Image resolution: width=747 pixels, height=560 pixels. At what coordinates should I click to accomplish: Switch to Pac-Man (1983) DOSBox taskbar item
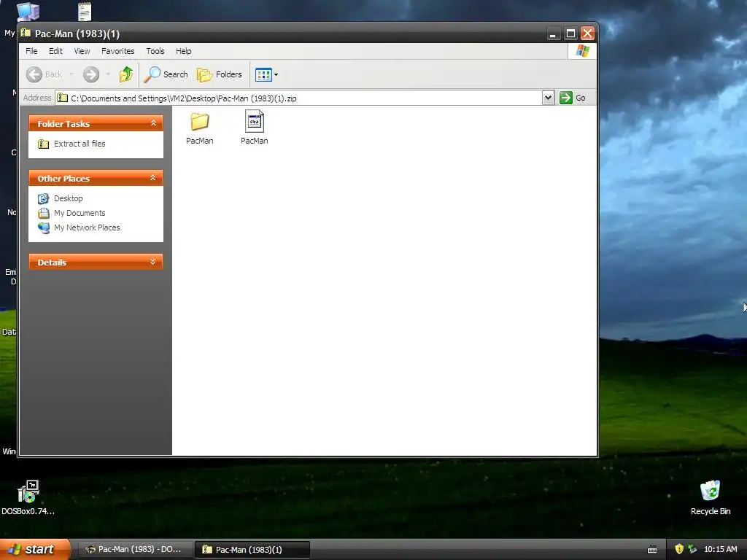(135, 550)
